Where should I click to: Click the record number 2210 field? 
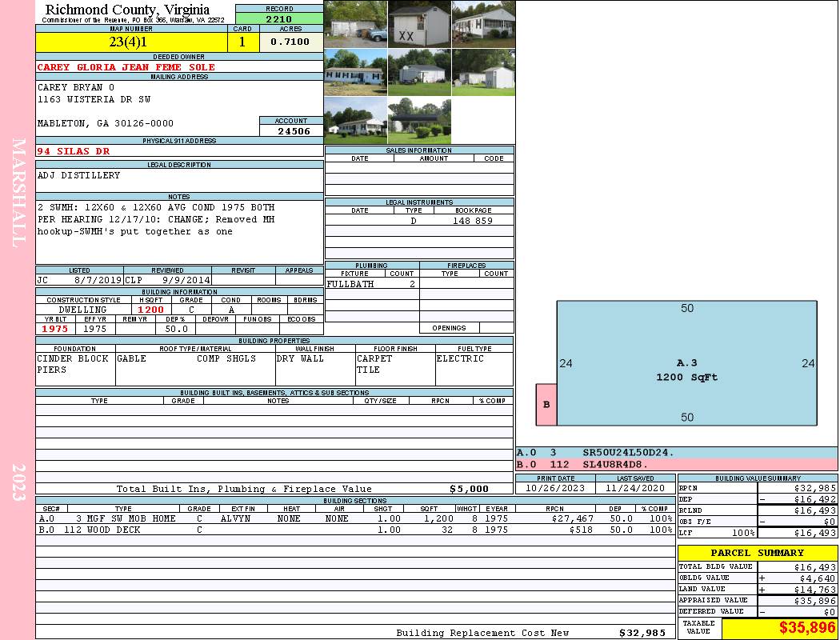(x=279, y=18)
